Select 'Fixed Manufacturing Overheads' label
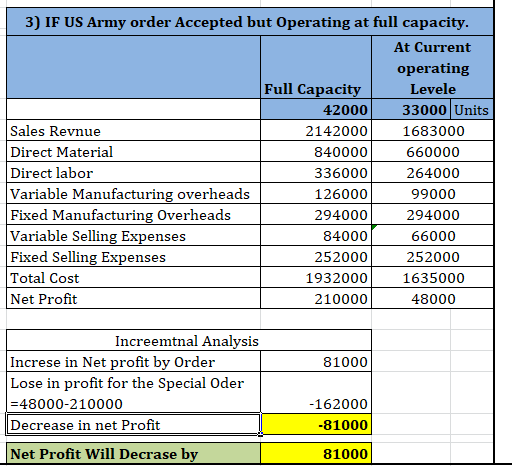Screen dimensions: 512x466 pyautogui.click(x=133, y=214)
